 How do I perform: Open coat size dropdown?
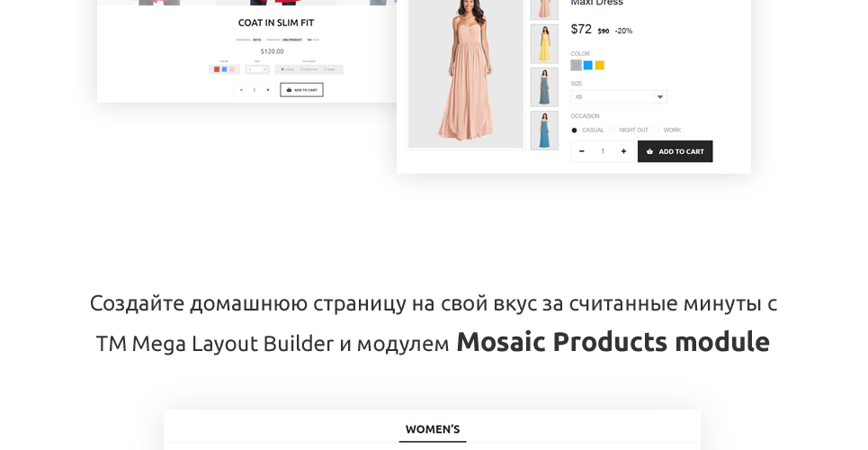click(257, 69)
